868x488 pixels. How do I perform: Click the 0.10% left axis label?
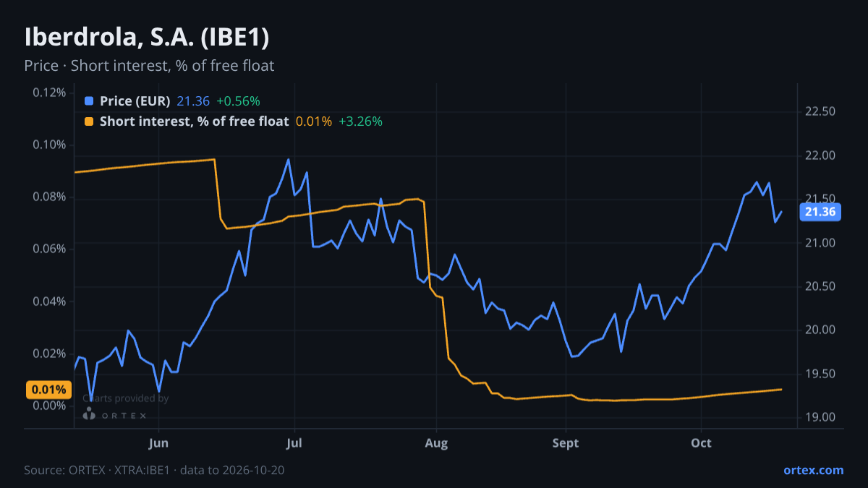pyautogui.click(x=49, y=145)
